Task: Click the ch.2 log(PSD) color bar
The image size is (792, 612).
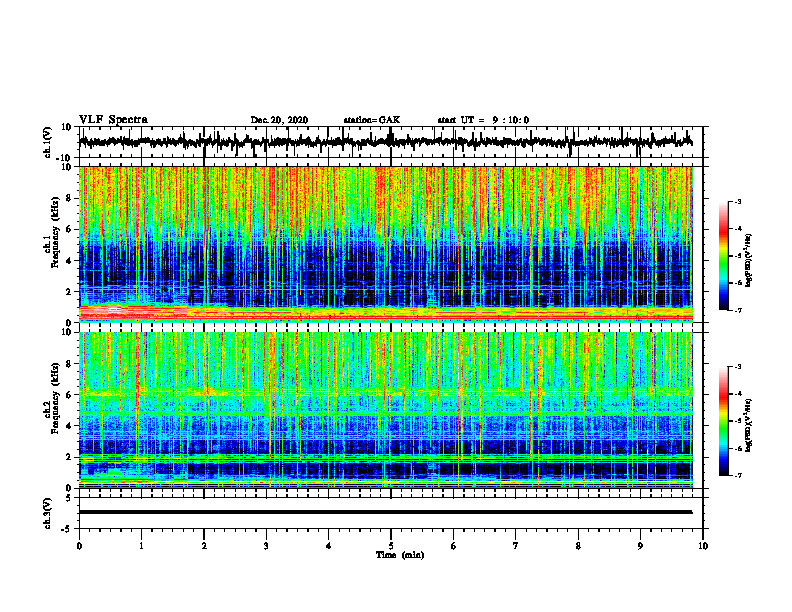Action: 724,421
